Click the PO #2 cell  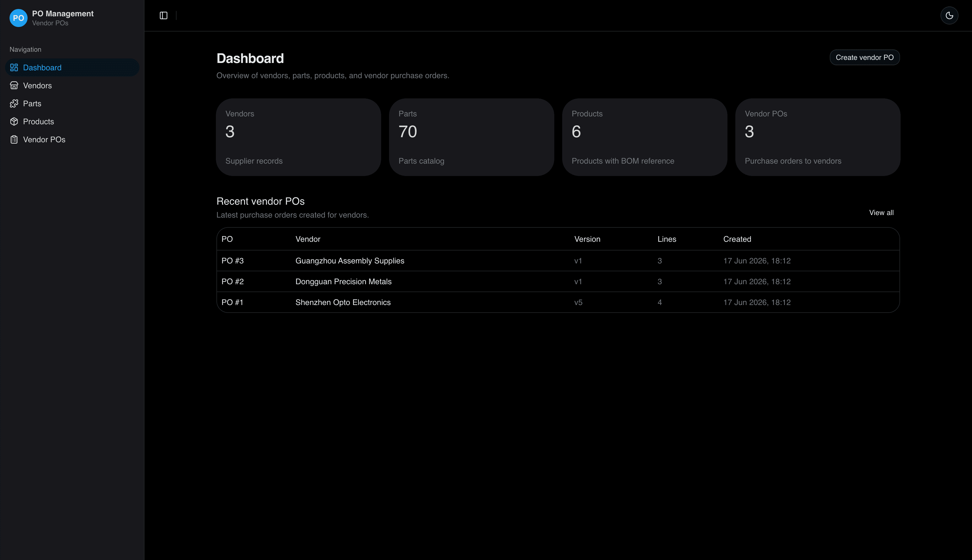click(232, 281)
